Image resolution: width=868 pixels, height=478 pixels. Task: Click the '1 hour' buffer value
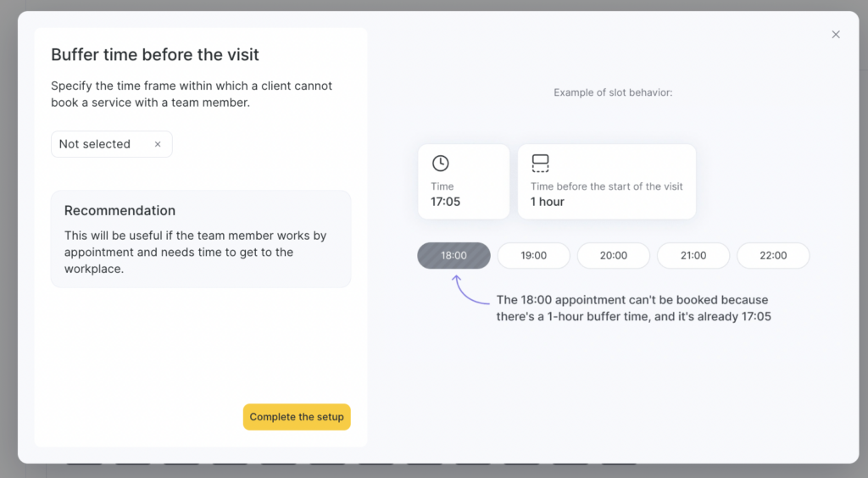click(547, 202)
